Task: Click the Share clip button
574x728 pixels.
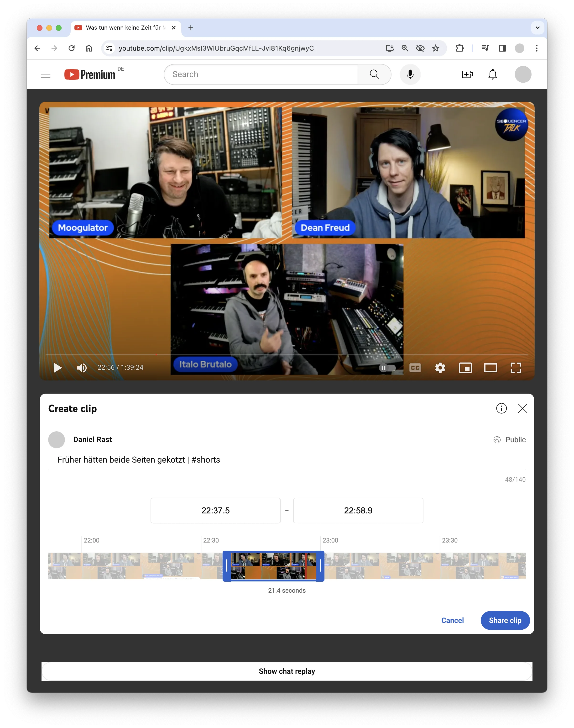Action: coord(505,620)
